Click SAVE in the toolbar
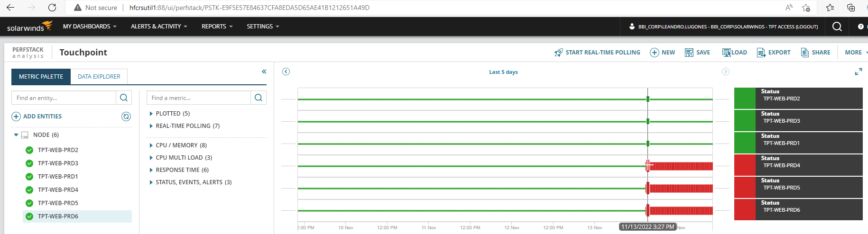The height and width of the screenshot is (234, 868). [697, 53]
